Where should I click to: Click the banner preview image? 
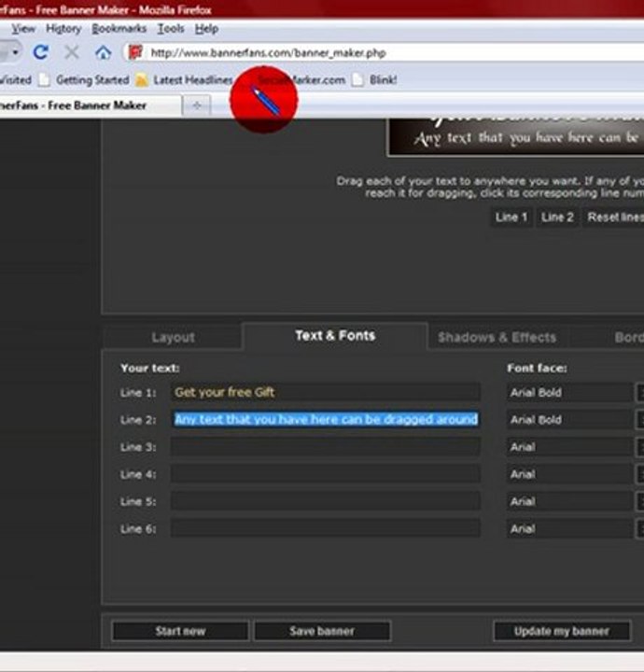(516, 137)
